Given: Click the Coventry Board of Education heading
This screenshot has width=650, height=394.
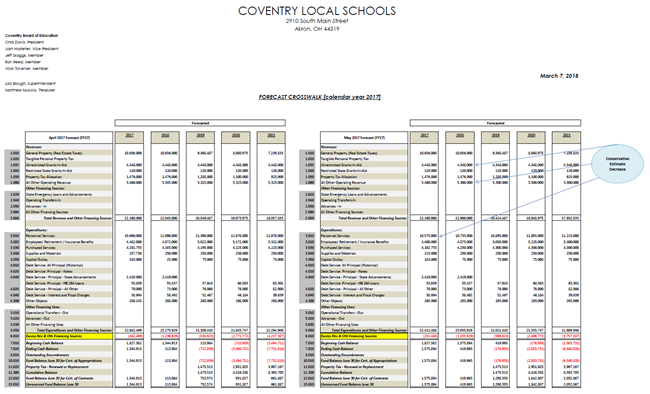Looking at the screenshot, I should pos(32,36).
